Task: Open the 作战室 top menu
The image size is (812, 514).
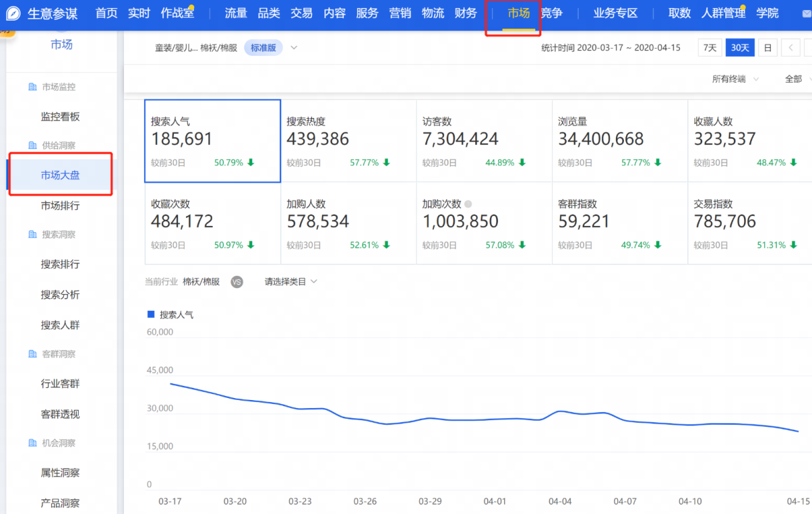Action: (x=177, y=13)
